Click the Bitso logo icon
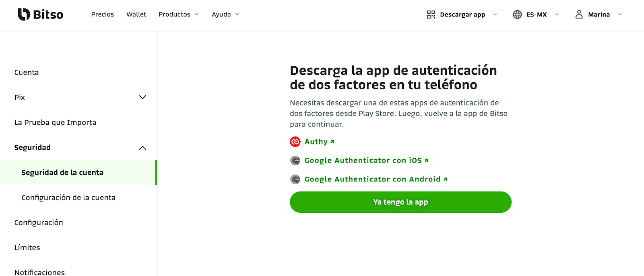Image resolution: width=644 pixels, height=276 pixels. (24, 14)
